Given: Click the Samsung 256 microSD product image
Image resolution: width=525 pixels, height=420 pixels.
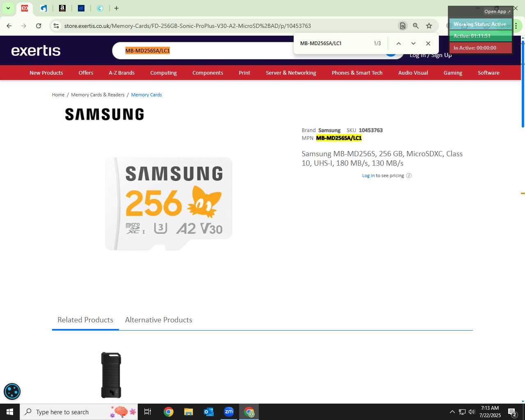Looking at the screenshot, I should [169, 203].
